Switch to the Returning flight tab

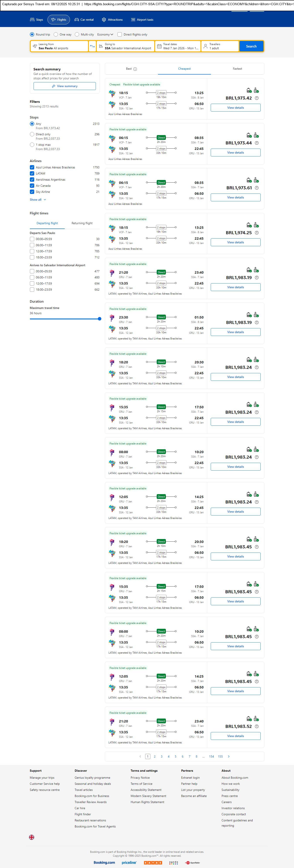[x=82, y=223]
